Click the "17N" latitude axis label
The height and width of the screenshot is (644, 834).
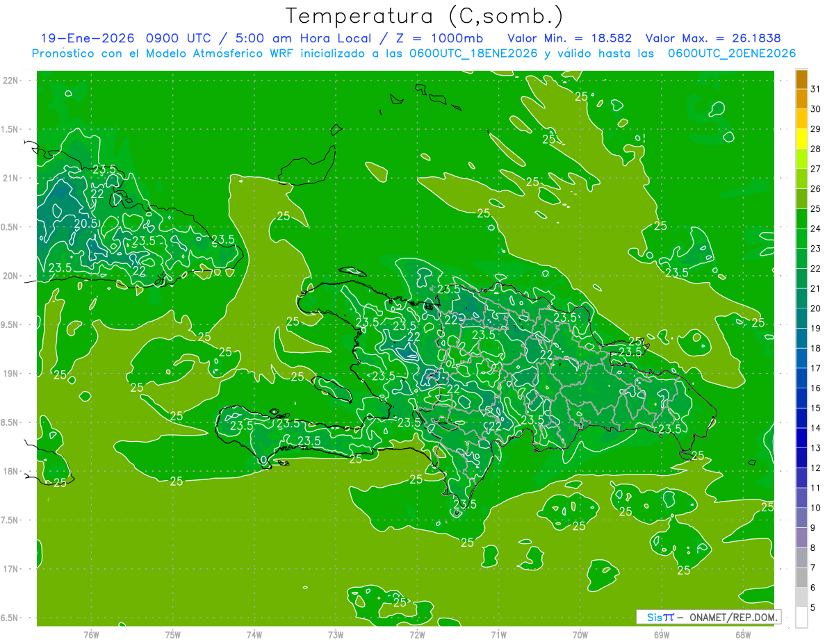pos(10,569)
